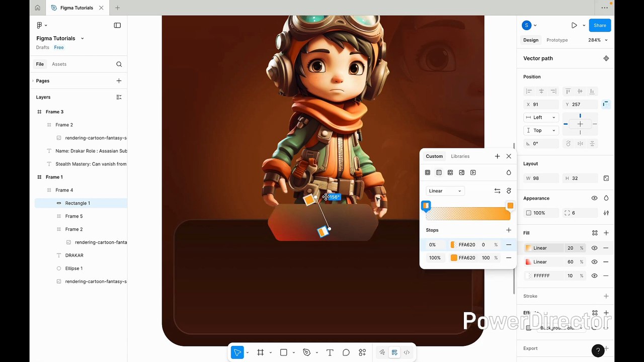Image resolution: width=644 pixels, height=362 pixels.
Task: Switch to the Assets tab
Action: (59, 64)
